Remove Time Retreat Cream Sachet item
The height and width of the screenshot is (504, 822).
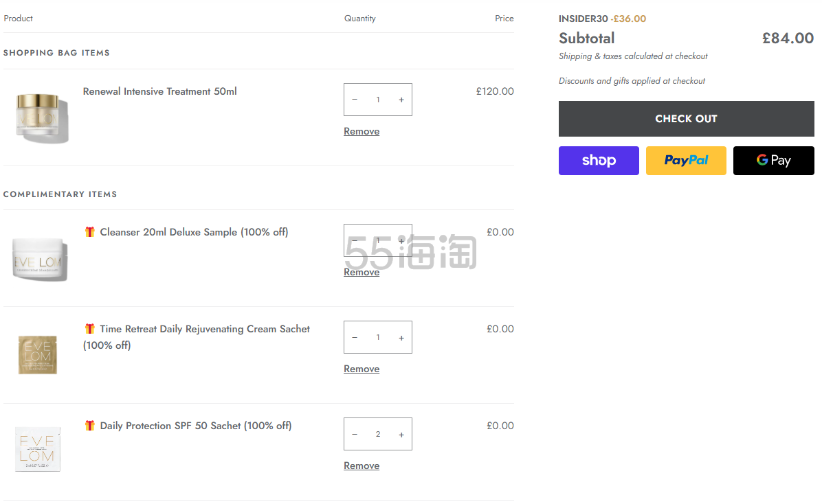pyautogui.click(x=362, y=369)
